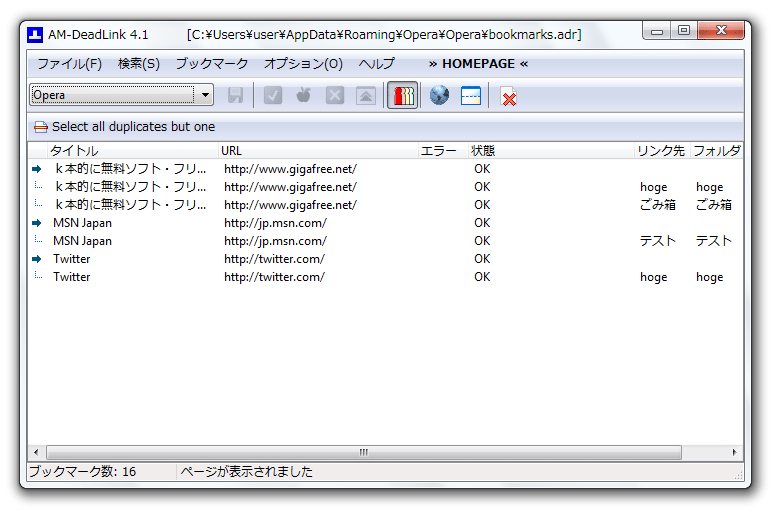The image size is (774, 510).
Task: Open the オプション(O) menu
Action: pos(303,64)
